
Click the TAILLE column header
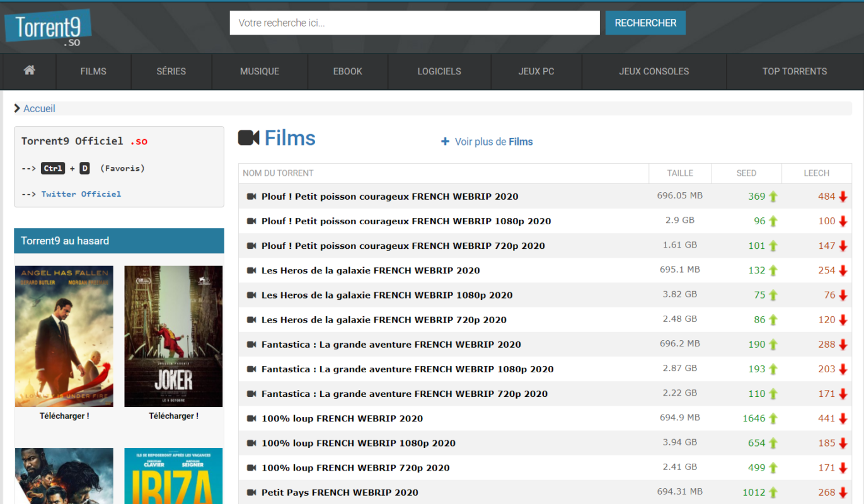(680, 173)
